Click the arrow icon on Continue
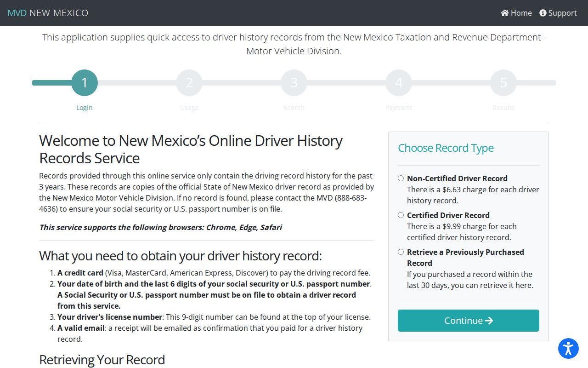This screenshot has height=368, width=588. coord(489,321)
